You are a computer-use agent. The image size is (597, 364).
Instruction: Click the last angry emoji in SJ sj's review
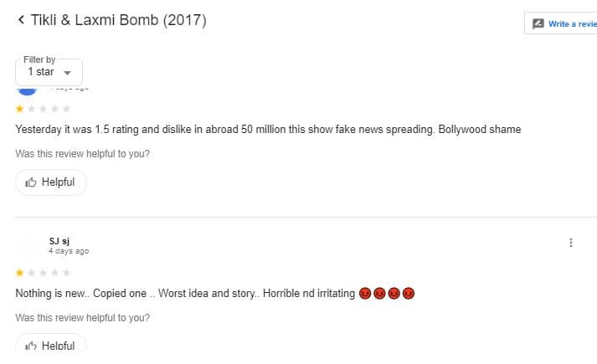[x=409, y=293]
